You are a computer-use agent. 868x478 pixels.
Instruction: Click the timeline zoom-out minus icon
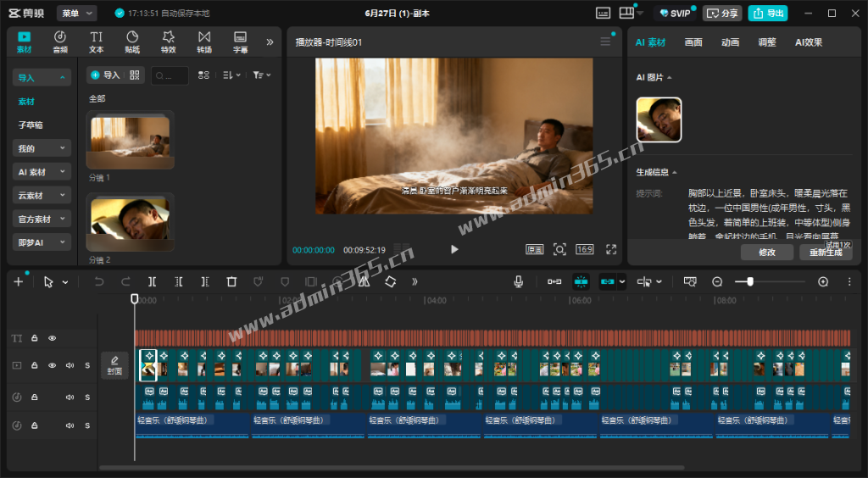click(717, 281)
